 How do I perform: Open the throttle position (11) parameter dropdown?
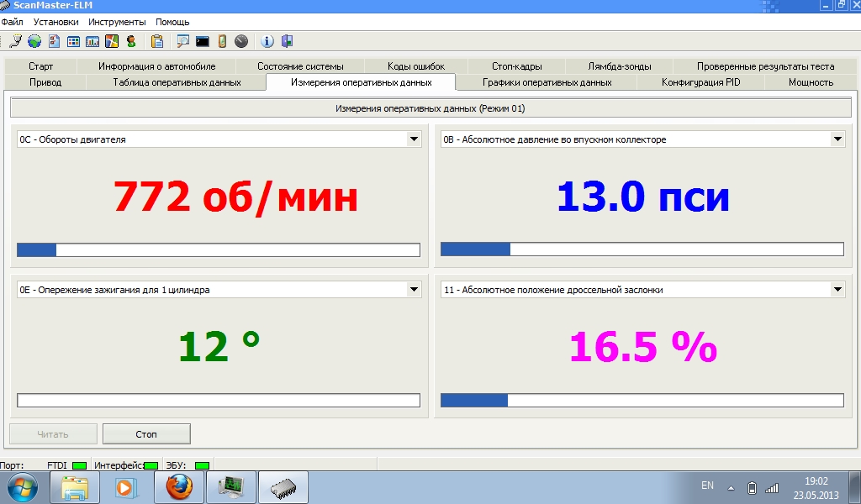(837, 290)
